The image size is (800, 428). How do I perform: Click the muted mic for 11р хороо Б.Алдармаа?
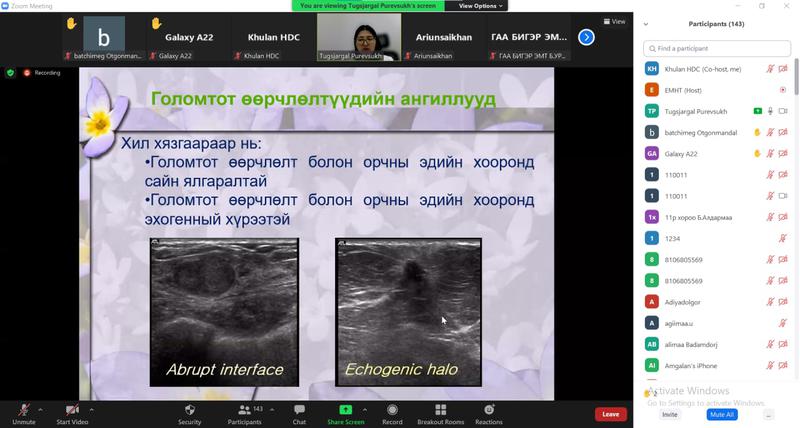(x=770, y=217)
